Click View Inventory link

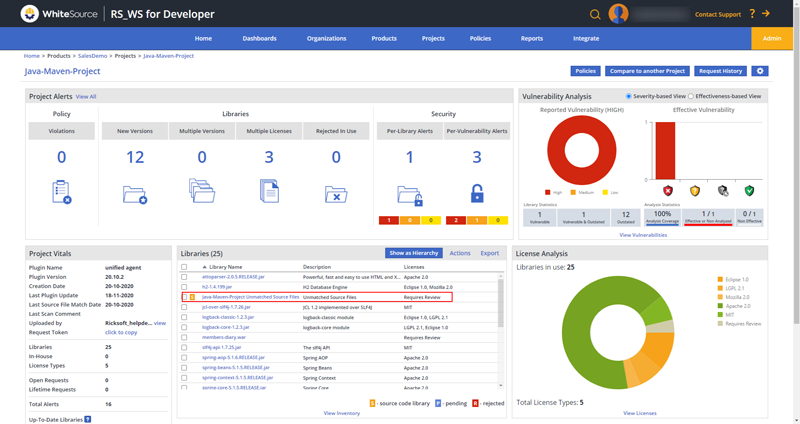(x=342, y=413)
